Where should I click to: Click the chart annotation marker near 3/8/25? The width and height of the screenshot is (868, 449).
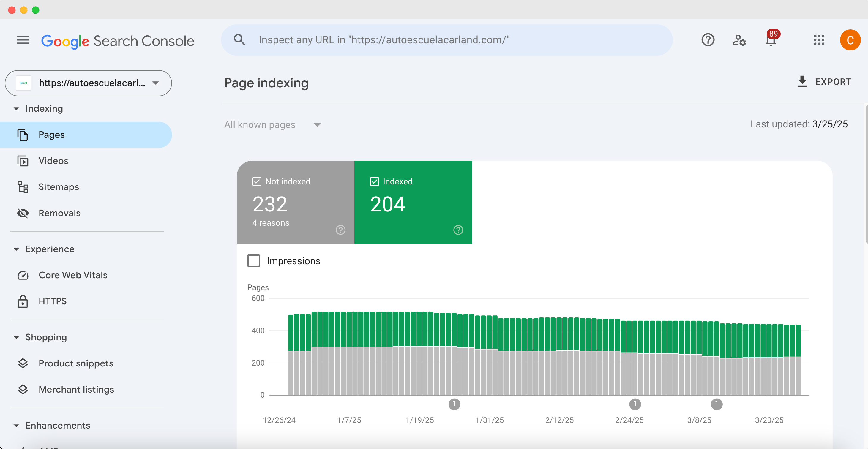coord(717,404)
